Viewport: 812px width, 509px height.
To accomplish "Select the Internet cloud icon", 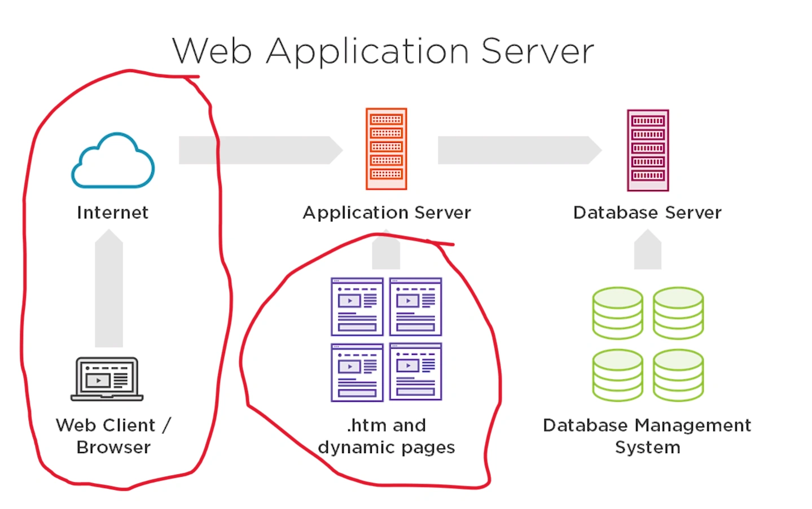I will [112, 161].
